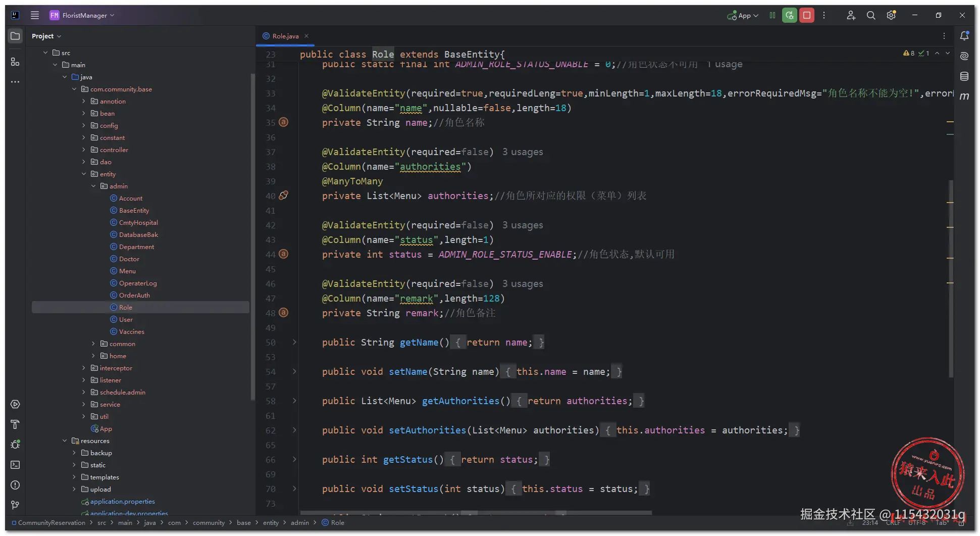Click CommunityReservation breadcrumb
This screenshot has height=536, width=980.
click(51, 522)
